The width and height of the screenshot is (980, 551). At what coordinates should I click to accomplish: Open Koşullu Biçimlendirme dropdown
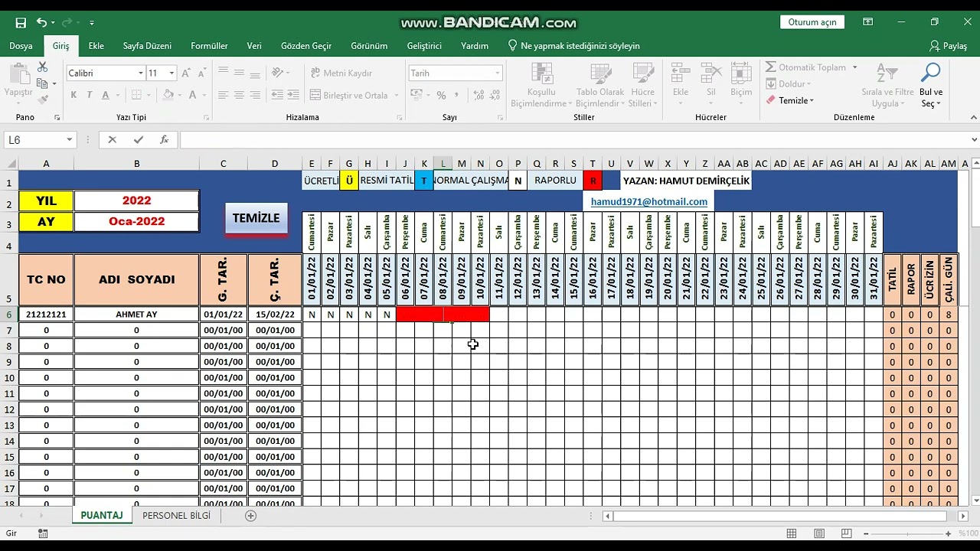(542, 85)
